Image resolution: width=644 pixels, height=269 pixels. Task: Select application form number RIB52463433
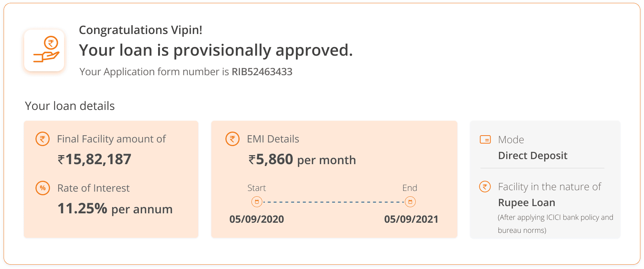262,72
